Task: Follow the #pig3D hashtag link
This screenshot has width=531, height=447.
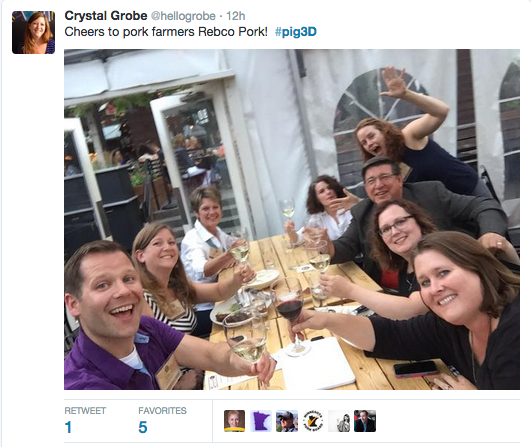Action: point(296,32)
